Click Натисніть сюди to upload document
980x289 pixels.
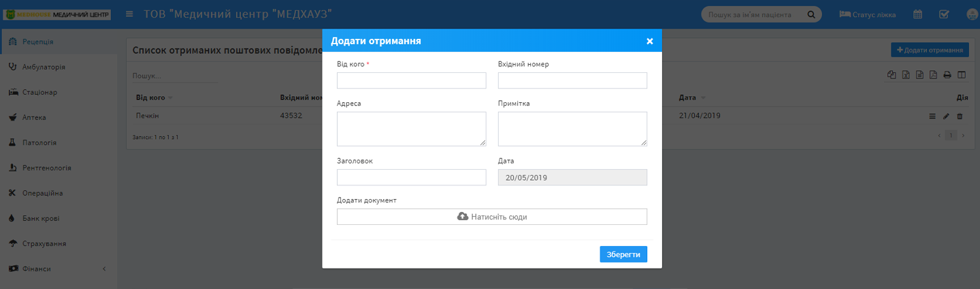(492, 217)
